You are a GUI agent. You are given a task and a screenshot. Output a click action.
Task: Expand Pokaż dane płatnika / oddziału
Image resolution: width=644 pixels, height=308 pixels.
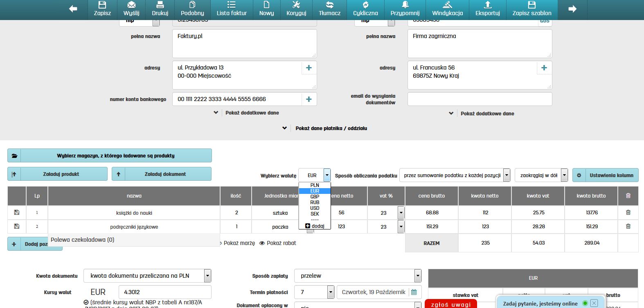[331, 128]
